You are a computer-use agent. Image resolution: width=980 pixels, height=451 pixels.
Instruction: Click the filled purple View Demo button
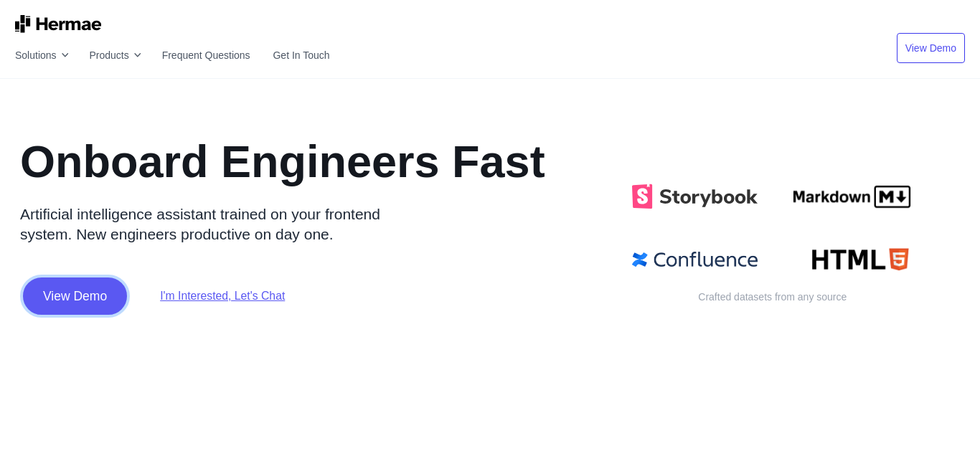point(75,296)
